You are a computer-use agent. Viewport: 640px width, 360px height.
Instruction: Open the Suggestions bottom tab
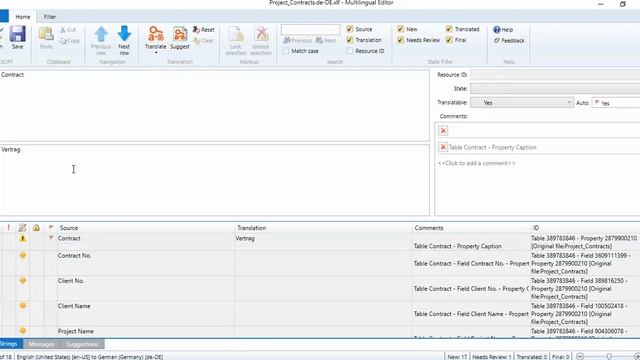coord(82,344)
